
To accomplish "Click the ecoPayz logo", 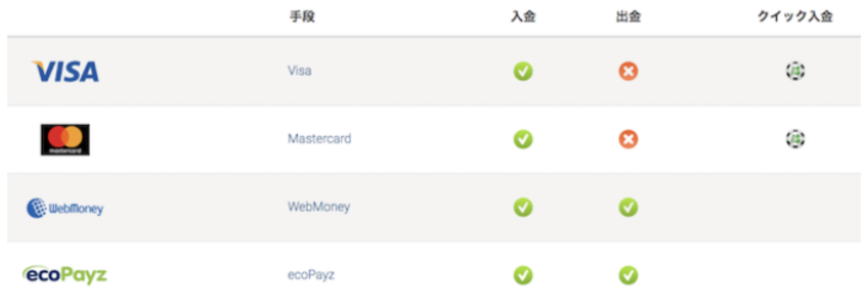I will click(x=65, y=274).
